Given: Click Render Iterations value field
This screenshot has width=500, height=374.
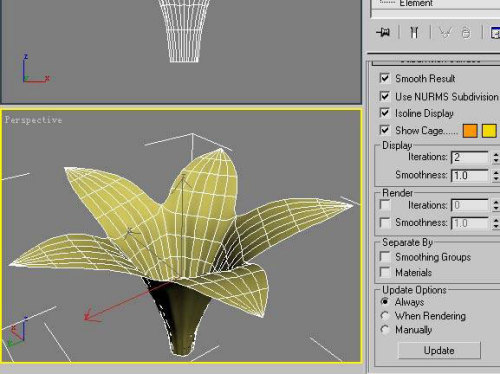Looking at the screenshot, I should tap(470, 205).
